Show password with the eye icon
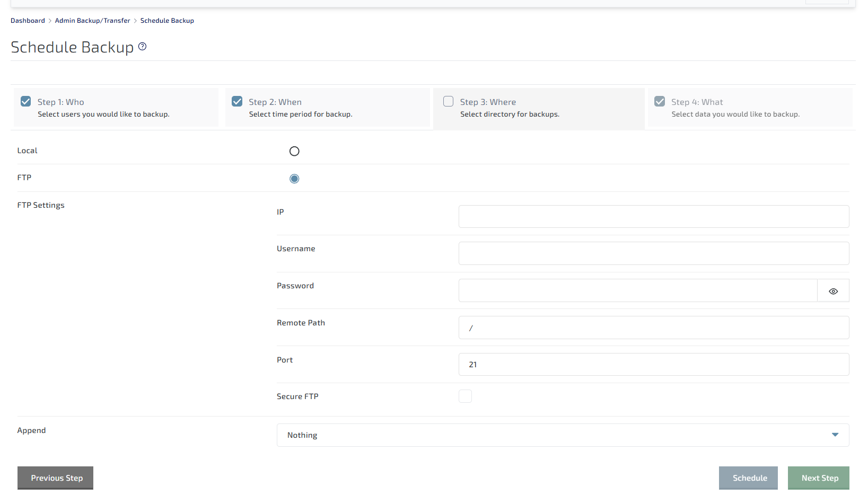The height and width of the screenshot is (495, 868). click(x=833, y=291)
